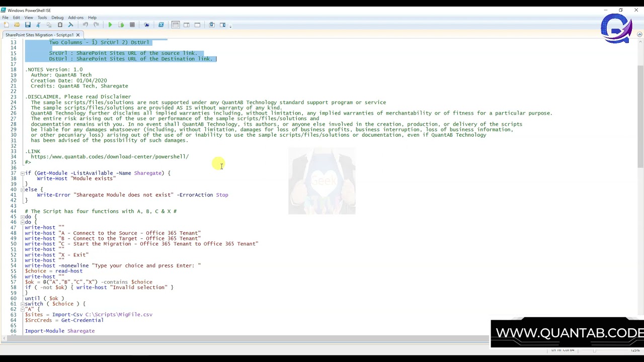Click the '.LINK' keyword on line 33
Screen dimensions: 644x362
coord(33,151)
